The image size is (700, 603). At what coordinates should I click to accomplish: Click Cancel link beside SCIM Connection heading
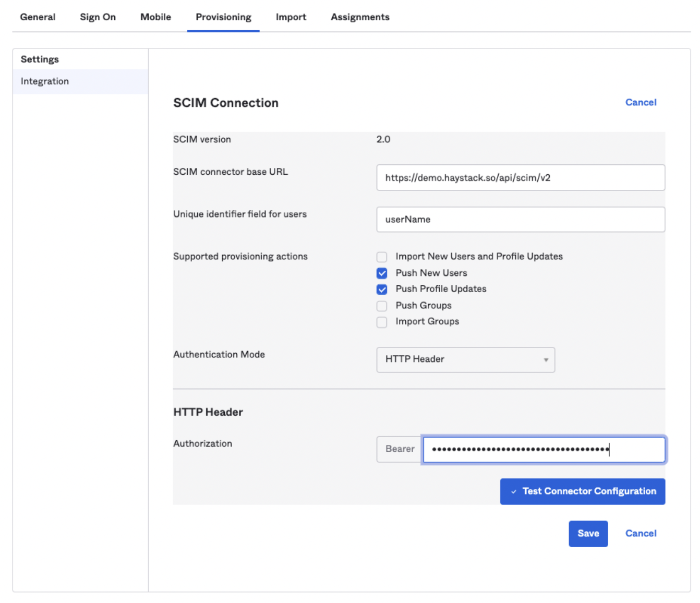641,102
